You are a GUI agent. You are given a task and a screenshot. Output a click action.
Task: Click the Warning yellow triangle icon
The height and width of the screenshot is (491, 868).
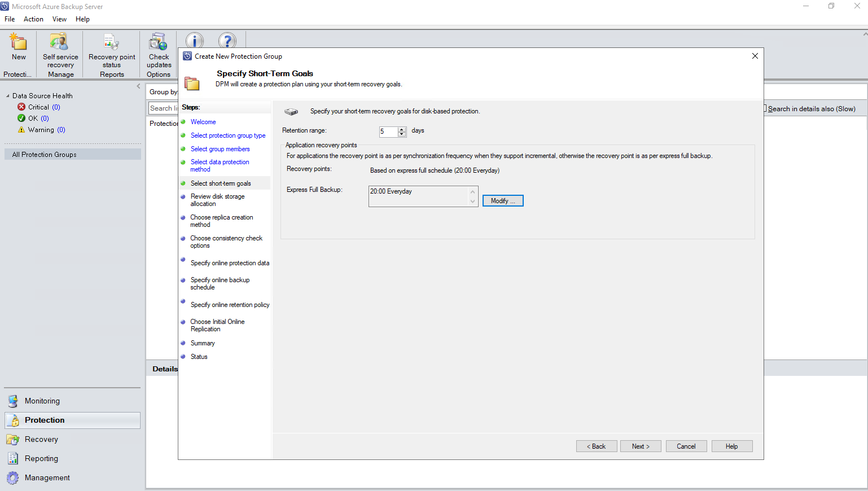click(21, 129)
